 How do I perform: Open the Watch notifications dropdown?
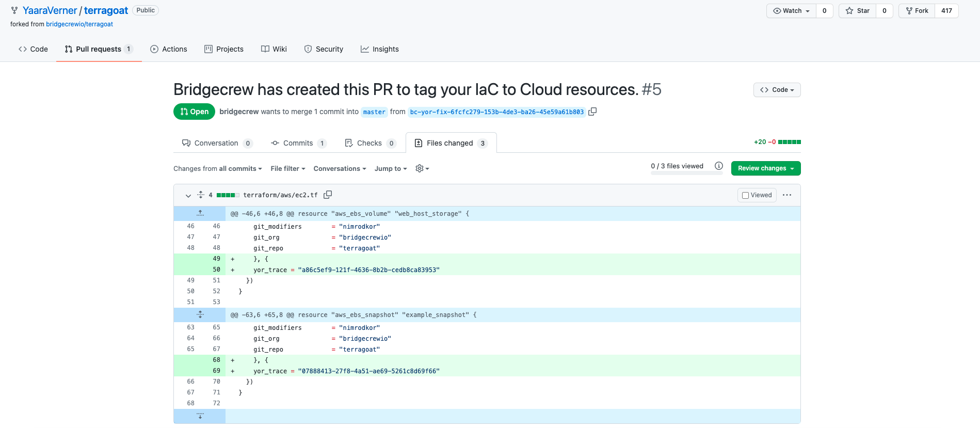point(792,11)
